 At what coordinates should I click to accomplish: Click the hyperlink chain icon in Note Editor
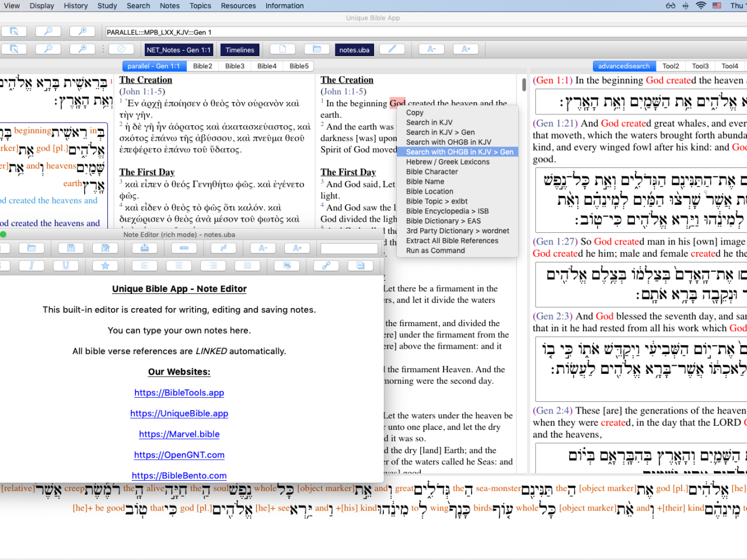pyautogui.click(x=326, y=265)
